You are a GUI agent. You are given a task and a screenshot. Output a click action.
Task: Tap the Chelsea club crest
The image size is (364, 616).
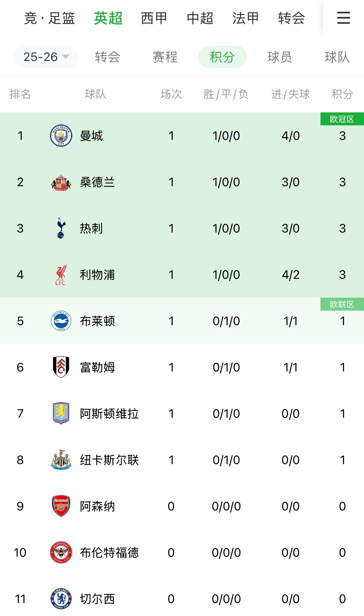click(61, 599)
